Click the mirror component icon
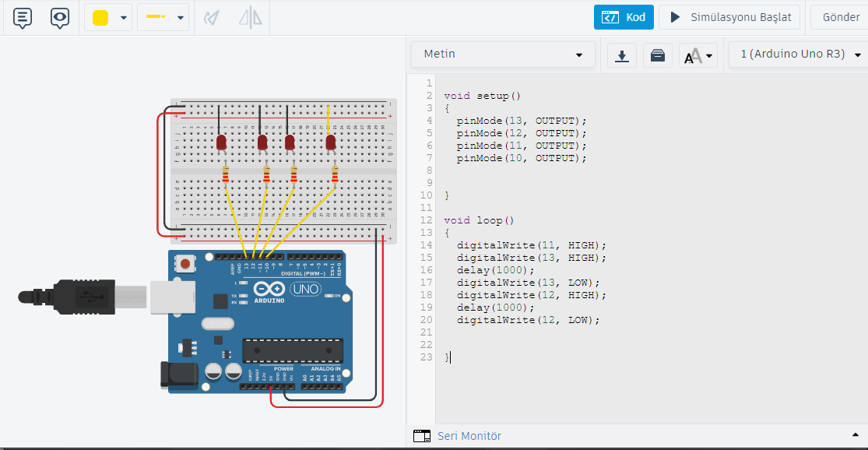This screenshot has height=450, width=868. pos(250,17)
